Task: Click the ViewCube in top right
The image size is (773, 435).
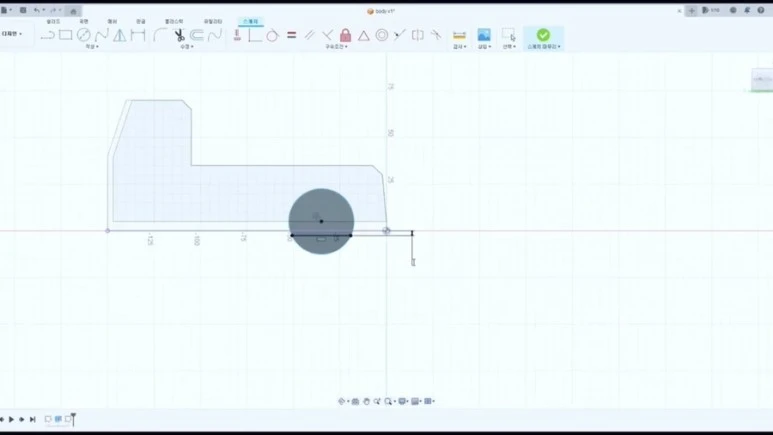Action: pyautogui.click(x=762, y=80)
